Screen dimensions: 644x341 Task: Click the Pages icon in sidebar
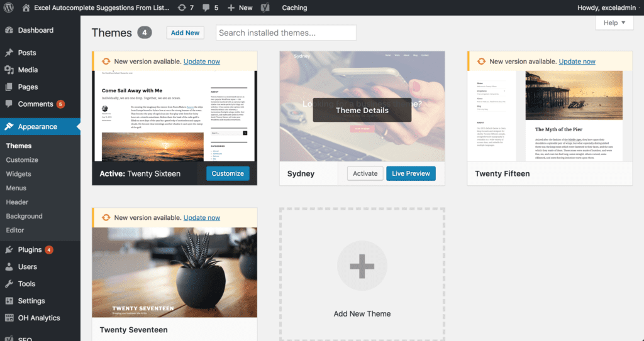[9, 87]
